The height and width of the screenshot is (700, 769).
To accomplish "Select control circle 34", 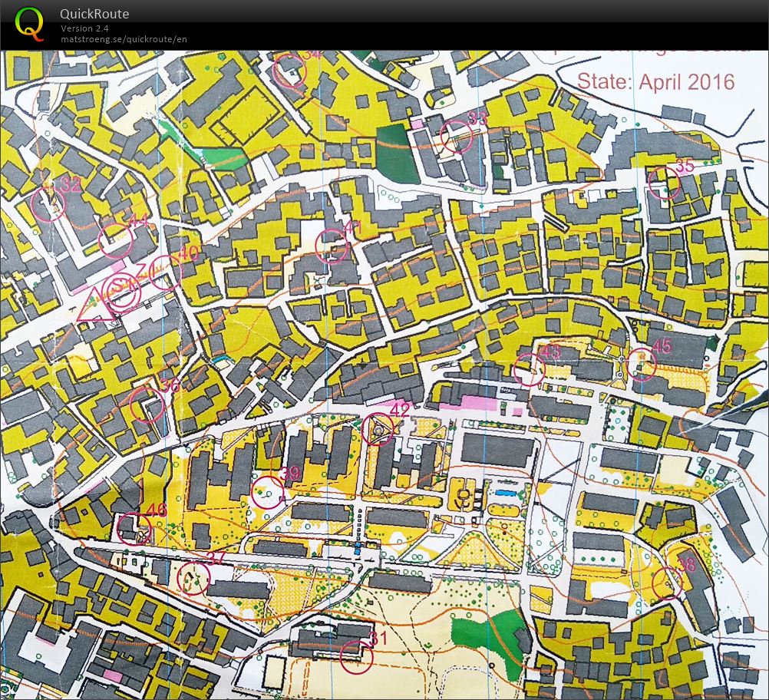I will [x=290, y=71].
